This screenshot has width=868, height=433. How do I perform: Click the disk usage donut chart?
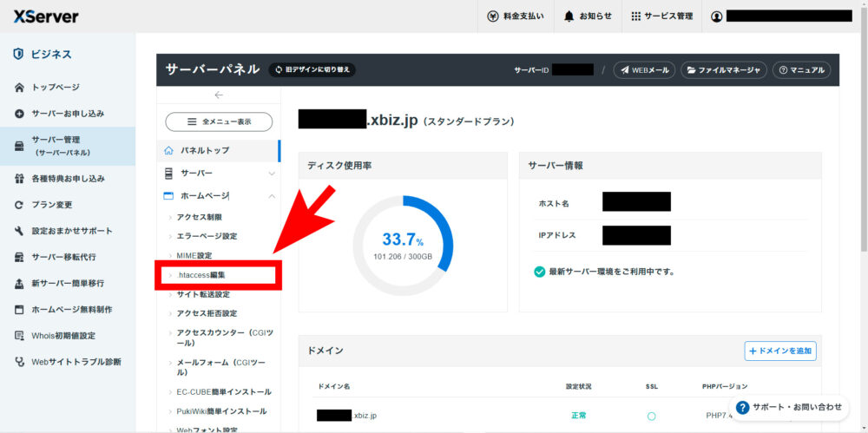click(x=403, y=246)
